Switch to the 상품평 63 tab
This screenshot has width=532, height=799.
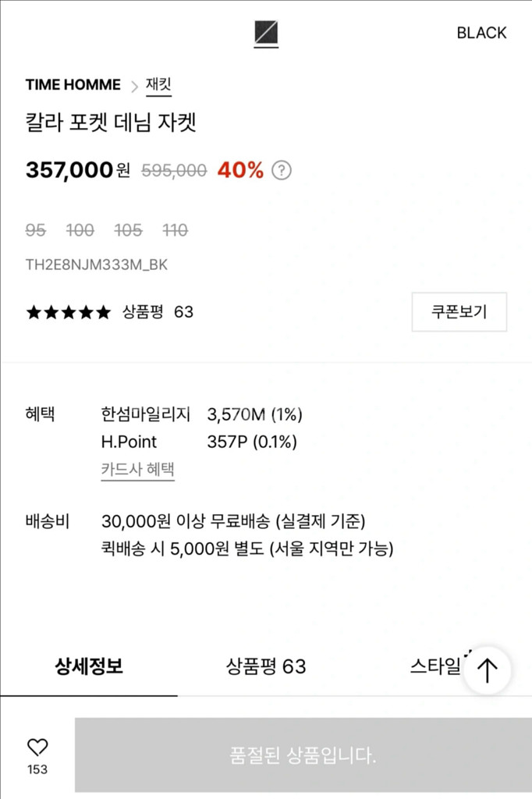click(266, 666)
